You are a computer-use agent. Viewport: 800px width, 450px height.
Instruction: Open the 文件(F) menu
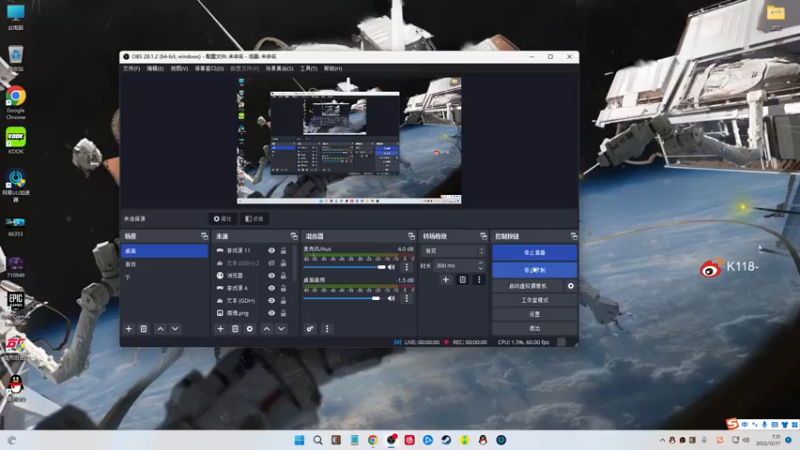click(132, 69)
